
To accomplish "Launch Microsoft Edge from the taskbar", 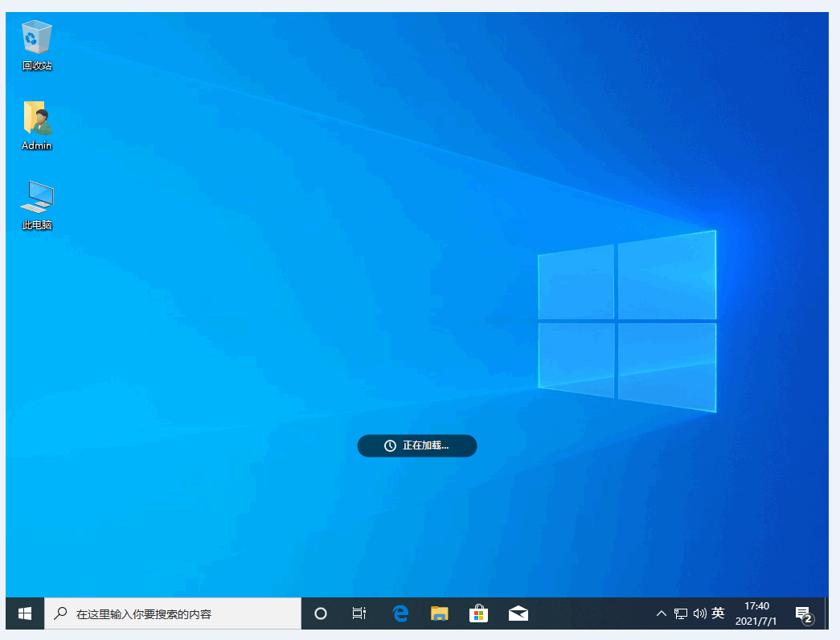I will tap(400, 613).
